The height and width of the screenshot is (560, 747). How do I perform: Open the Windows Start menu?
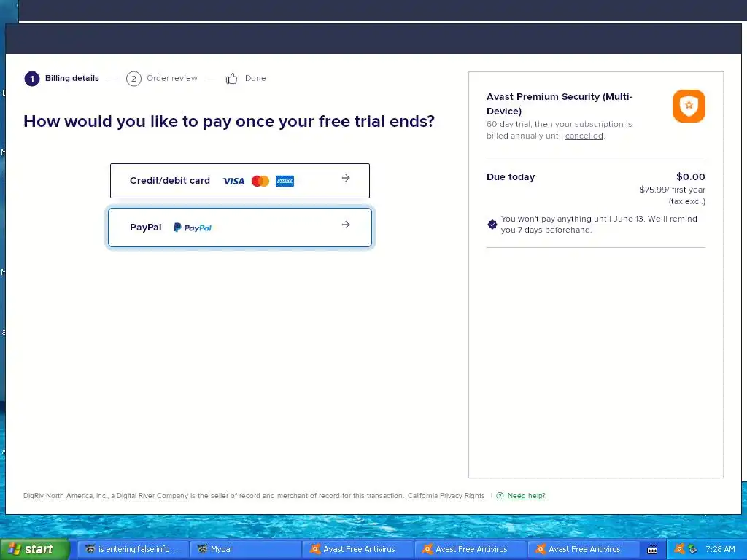tap(34, 549)
